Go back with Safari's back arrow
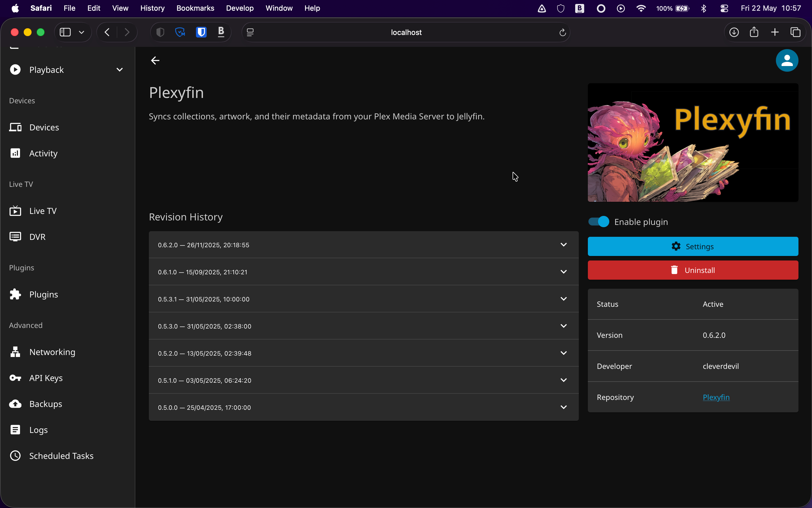The height and width of the screenshot is (508, 812). pos(107,32)
